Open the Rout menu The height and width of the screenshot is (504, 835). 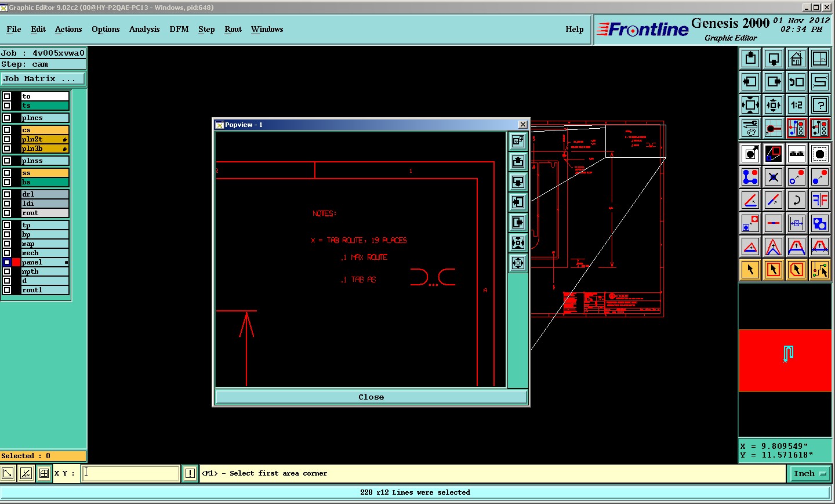pos(233,29)
